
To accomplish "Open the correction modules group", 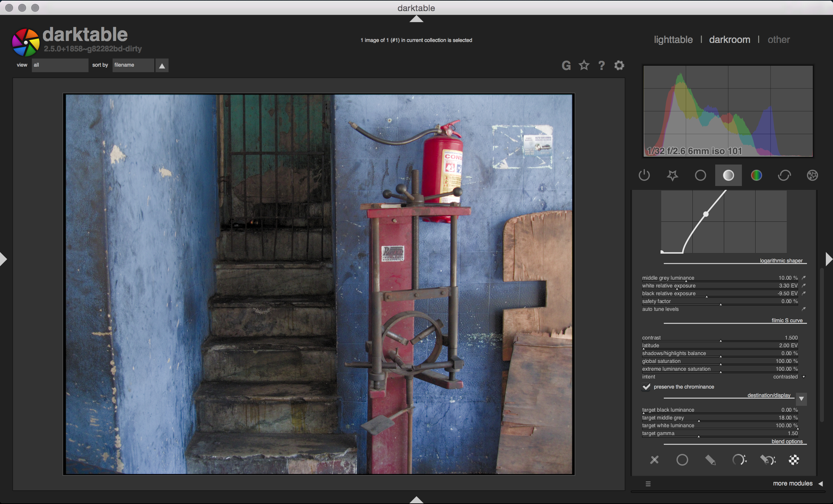I will 784,175.
